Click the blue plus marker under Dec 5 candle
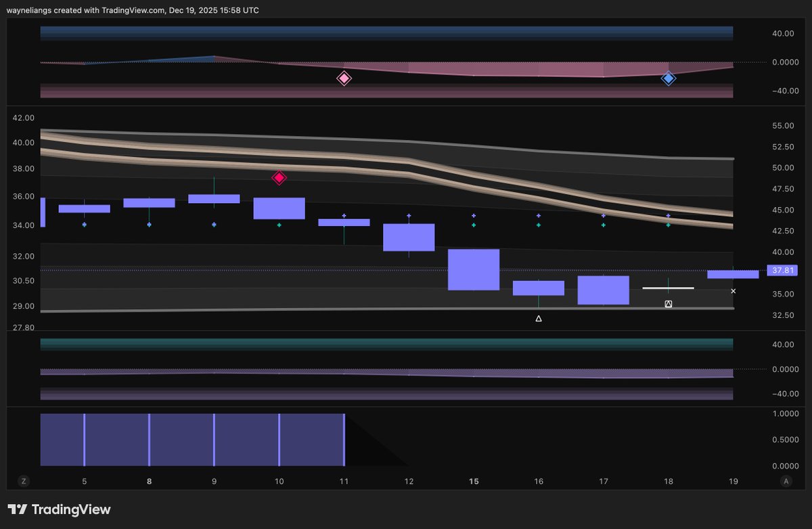812x529 pixels. 84,224
